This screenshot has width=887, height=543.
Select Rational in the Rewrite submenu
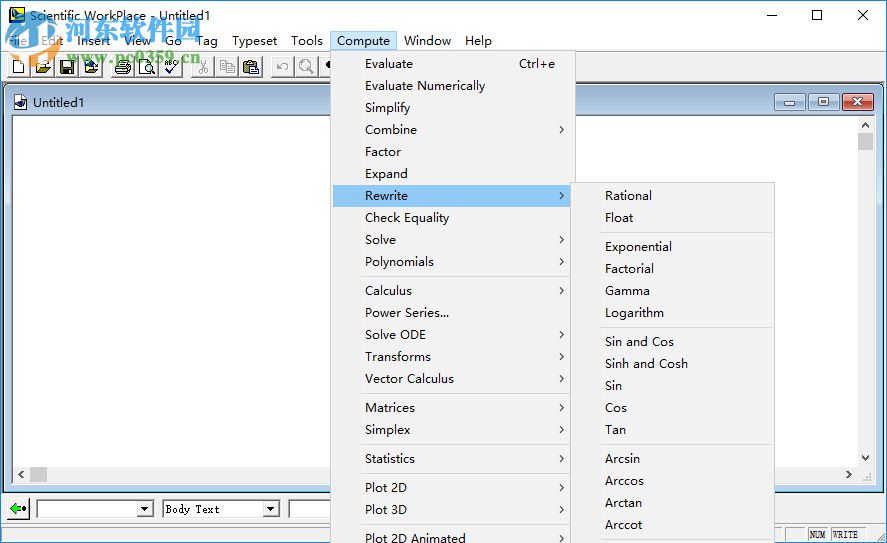tap(628, 196)
